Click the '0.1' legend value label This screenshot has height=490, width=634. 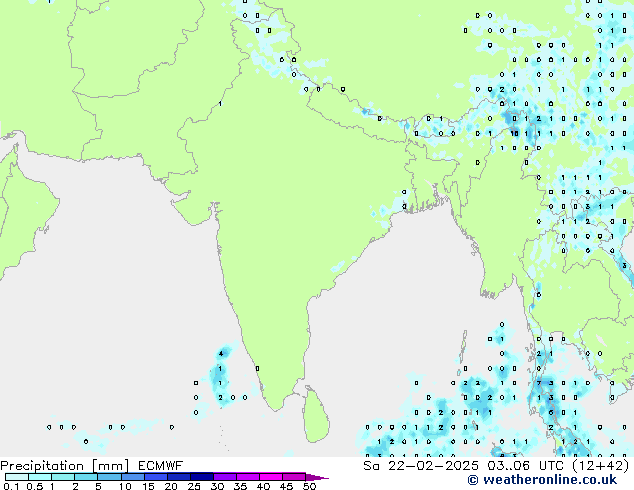(11, 486)
